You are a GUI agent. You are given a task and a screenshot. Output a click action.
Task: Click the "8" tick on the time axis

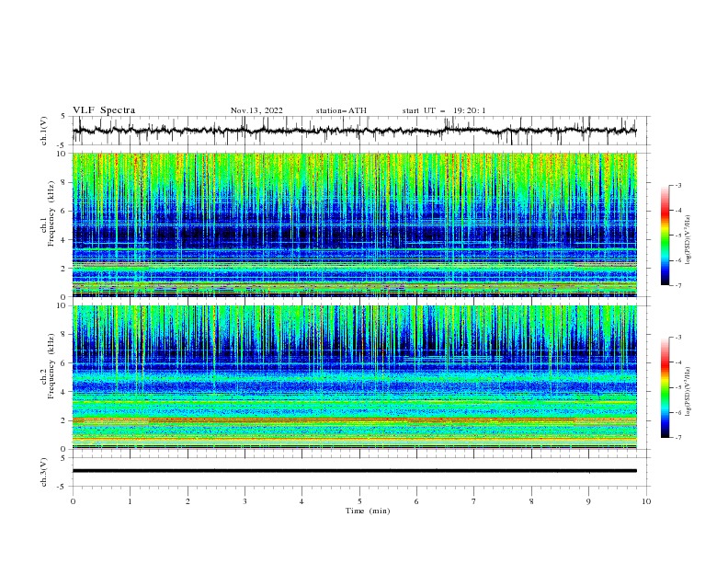(x=531, y=501)
